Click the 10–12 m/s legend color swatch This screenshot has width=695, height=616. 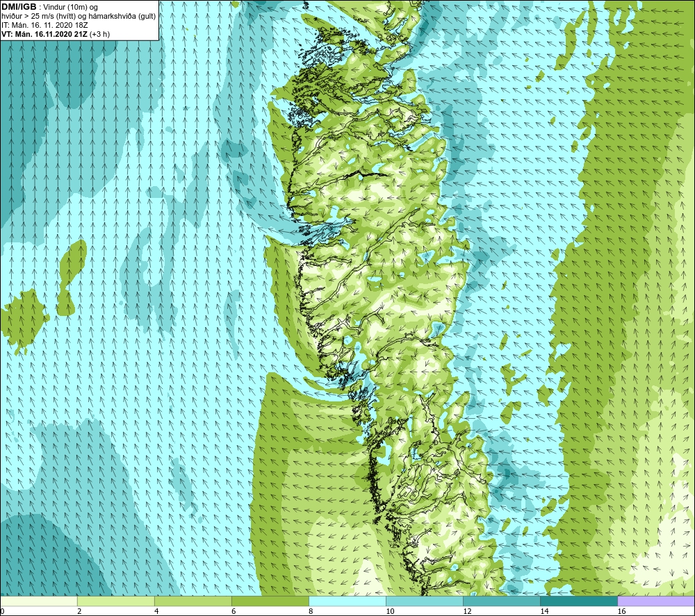point(424,601)
